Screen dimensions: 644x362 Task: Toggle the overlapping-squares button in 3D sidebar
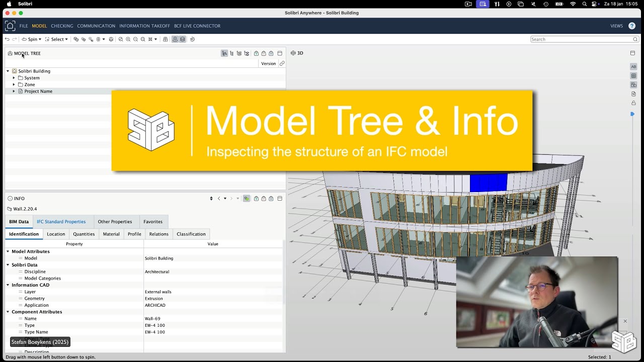tap(633, 85)
